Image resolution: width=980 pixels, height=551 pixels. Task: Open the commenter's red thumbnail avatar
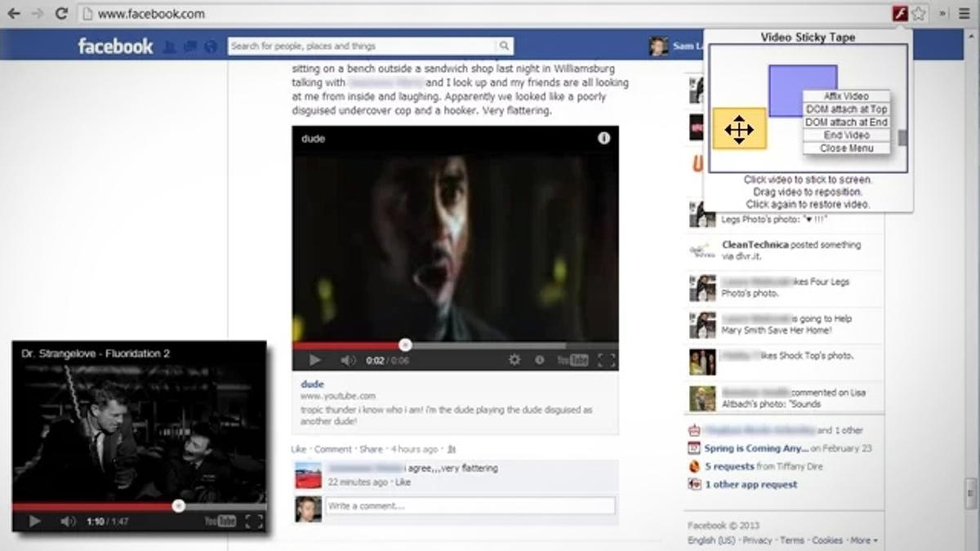(x=308, y=475)
